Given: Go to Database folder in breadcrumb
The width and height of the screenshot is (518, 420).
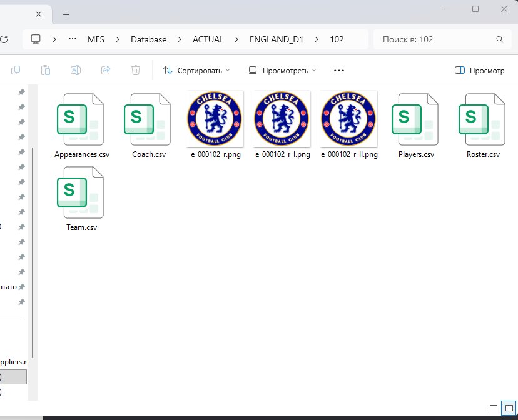Looking at the screenshot, I should [x=149, y=39].
